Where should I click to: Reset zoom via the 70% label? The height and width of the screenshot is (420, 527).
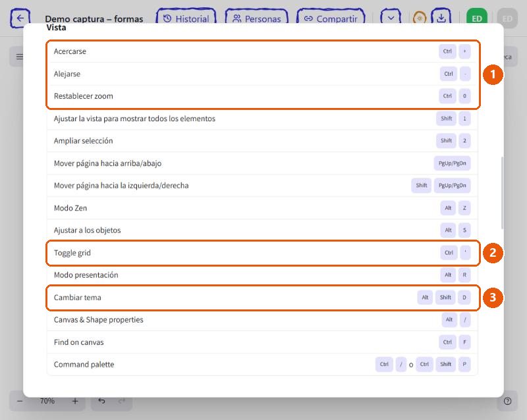coord(47,401)
